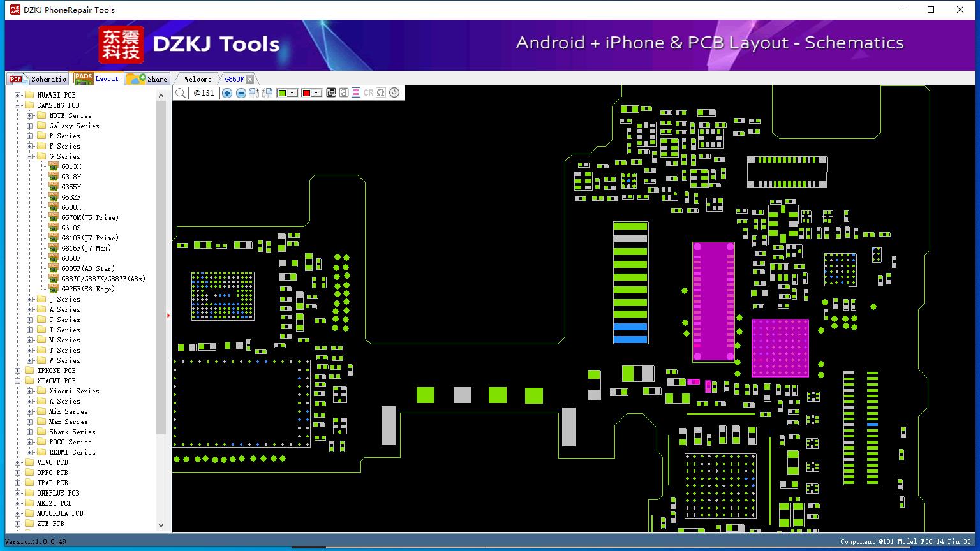Zoom out with the blue minus icon
The image size is (980, 551).
coord(241,93)
